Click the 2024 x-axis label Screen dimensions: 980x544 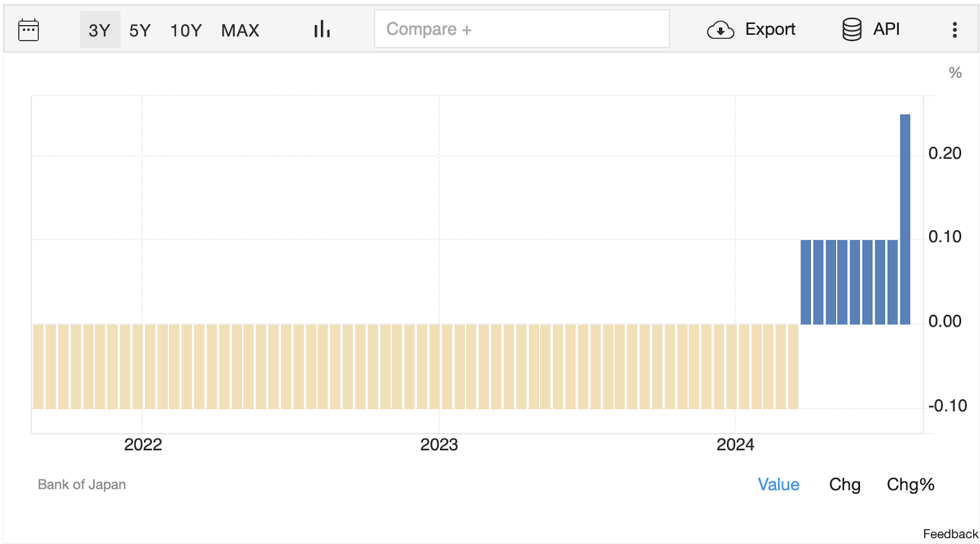(x=735, y=445)
